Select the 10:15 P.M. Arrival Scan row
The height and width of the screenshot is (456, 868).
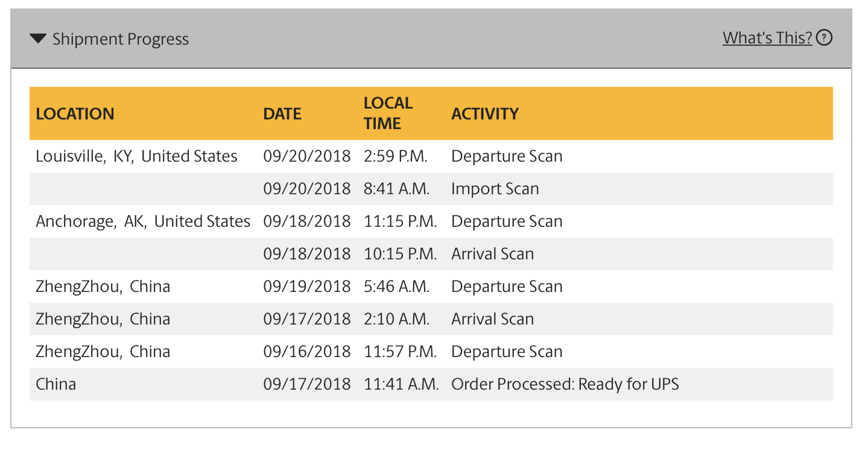click(431, 254)
